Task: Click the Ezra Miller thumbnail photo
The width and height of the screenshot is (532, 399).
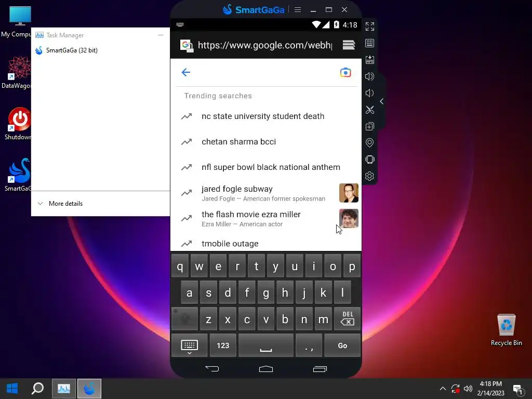Action: pos(349,219)
